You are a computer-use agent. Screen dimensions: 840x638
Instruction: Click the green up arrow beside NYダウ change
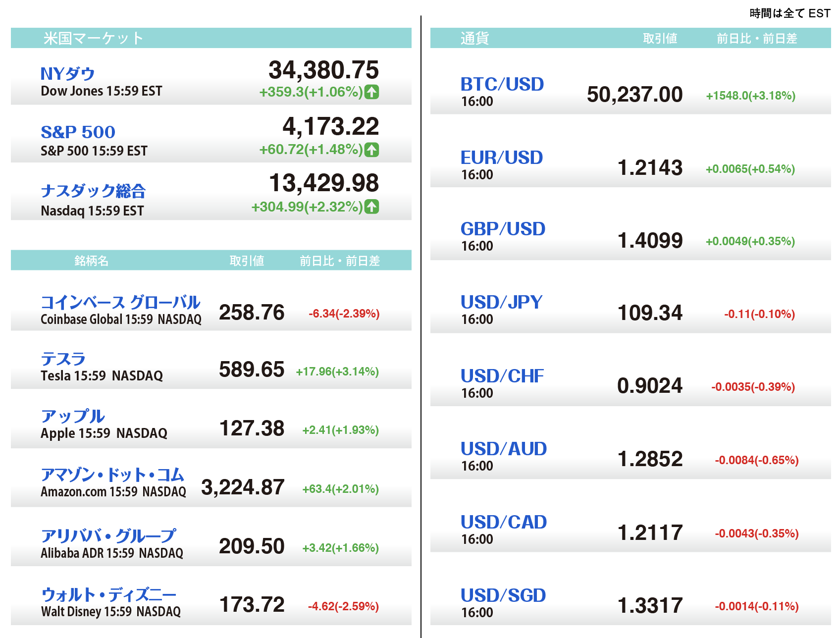(x=372, y=92)
